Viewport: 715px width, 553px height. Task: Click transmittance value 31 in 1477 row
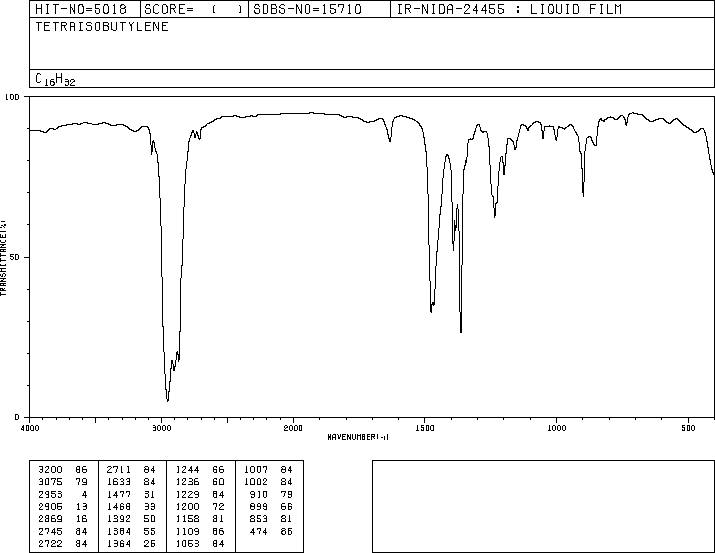pos(150,494)
